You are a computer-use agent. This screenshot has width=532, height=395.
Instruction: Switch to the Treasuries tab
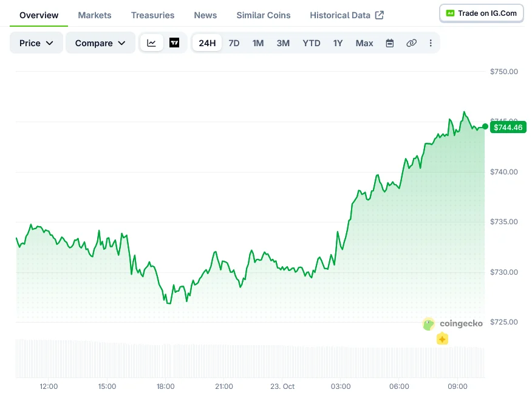[152, 15]
